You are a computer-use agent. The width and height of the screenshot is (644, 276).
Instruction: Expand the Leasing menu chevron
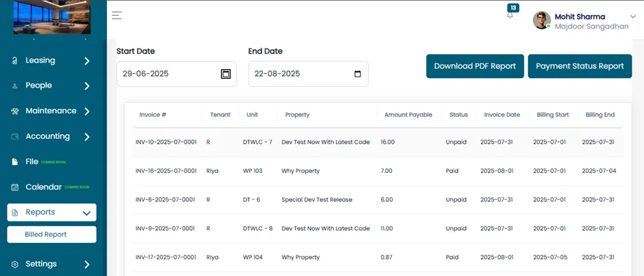(x=86, y=61)
